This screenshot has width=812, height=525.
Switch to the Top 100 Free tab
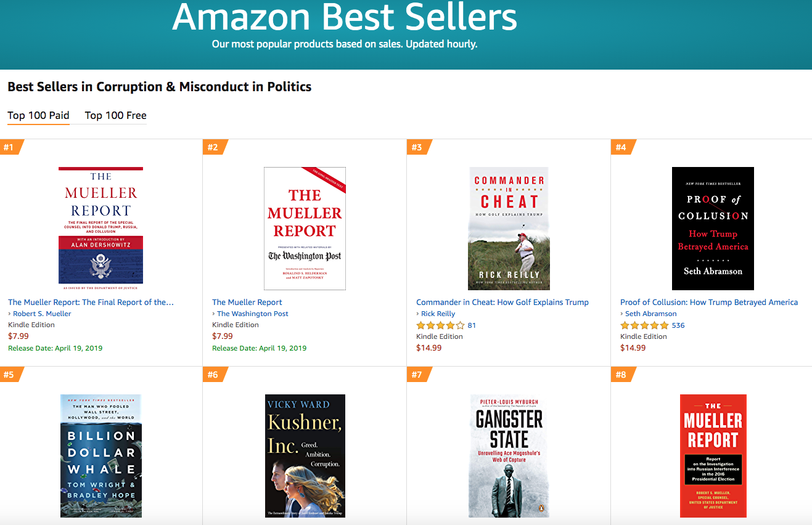pos(115,115)
